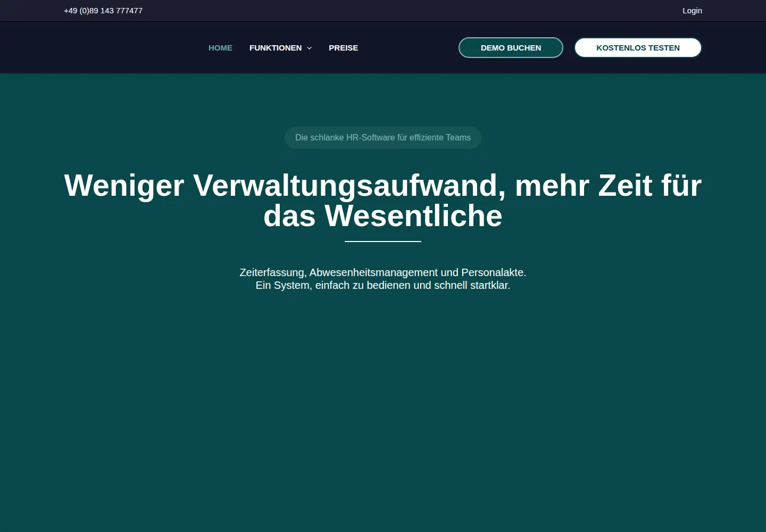The image size is (766, 532).
Task: Click the line 'Ein System, einfach zu bedienen'
Action: pos(333,285)
